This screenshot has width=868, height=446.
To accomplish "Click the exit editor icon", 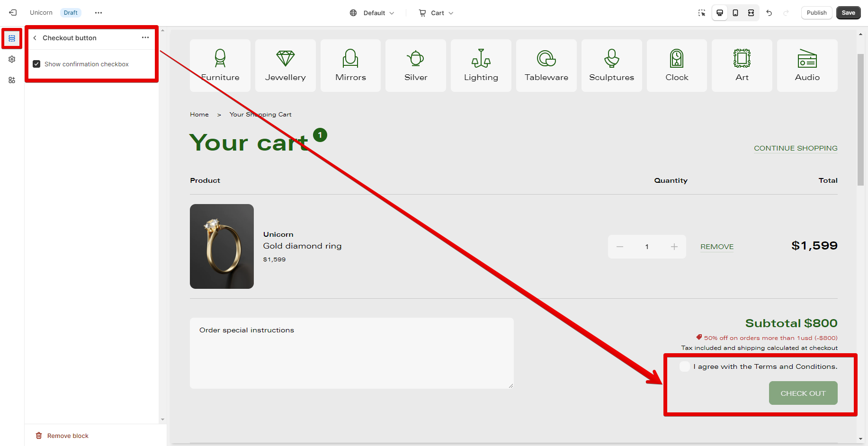I will coord(13,13).
